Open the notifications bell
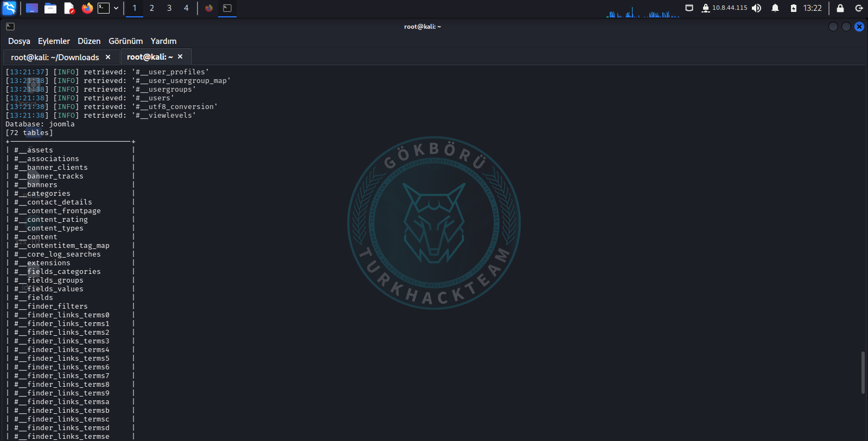This screenshot has height=441, width=868. coord(775,8)
